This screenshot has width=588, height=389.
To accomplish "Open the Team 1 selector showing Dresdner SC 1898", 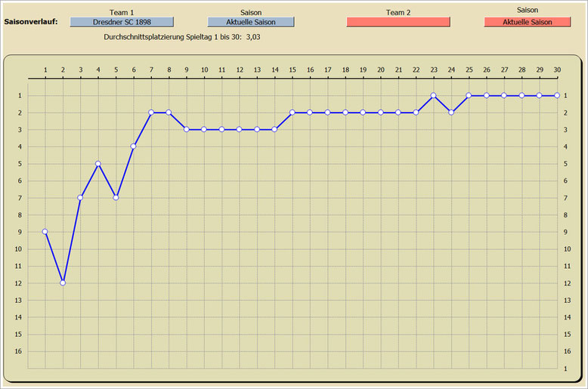I will 122,22.
